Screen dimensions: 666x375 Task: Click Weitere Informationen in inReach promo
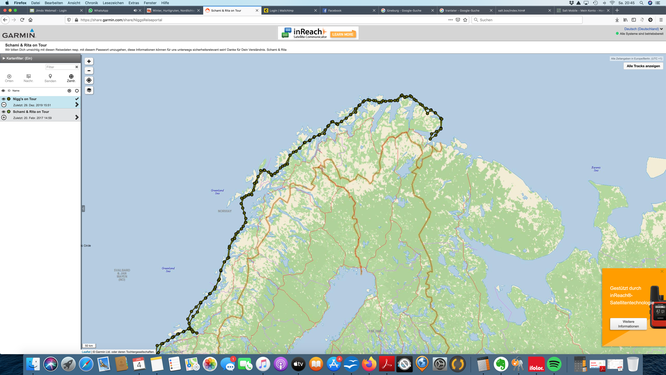click(x=628, y=324)
